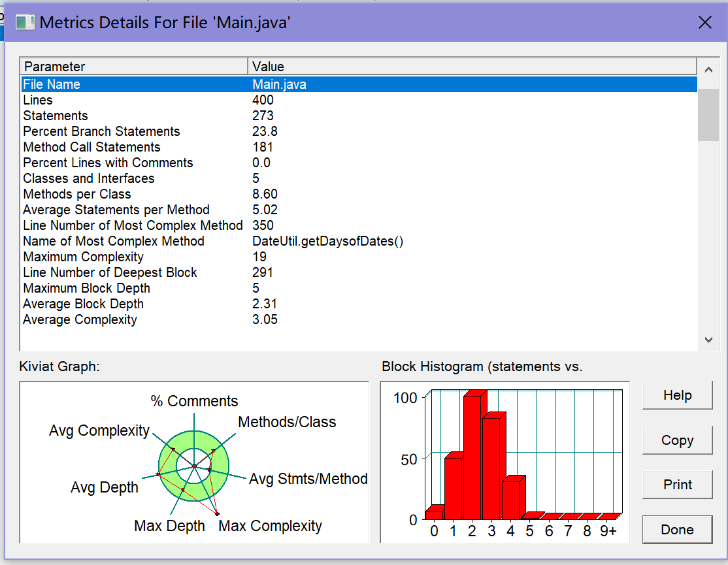Viewport: 728px width, 565px height.
Task: Click the Parameter column header
Action: coord(134,67)
